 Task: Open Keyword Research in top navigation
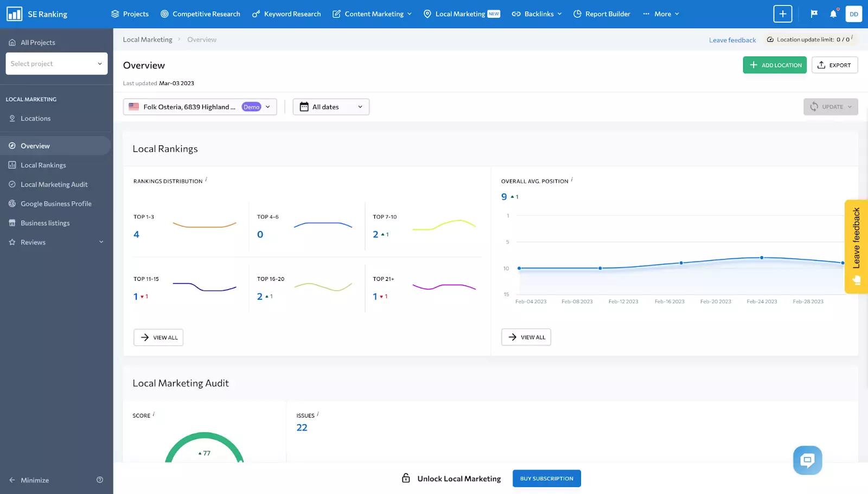tap(286, 14)
